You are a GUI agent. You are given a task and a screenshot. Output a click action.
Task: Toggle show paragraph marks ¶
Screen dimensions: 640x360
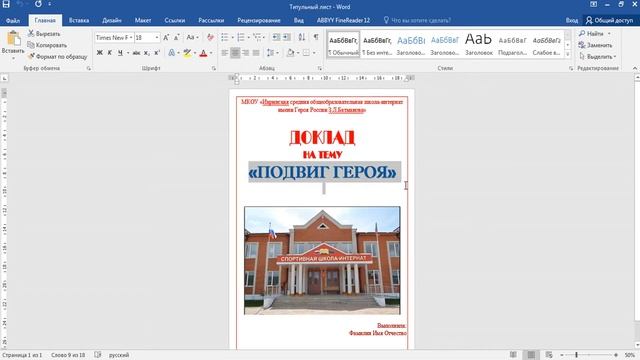316,38
